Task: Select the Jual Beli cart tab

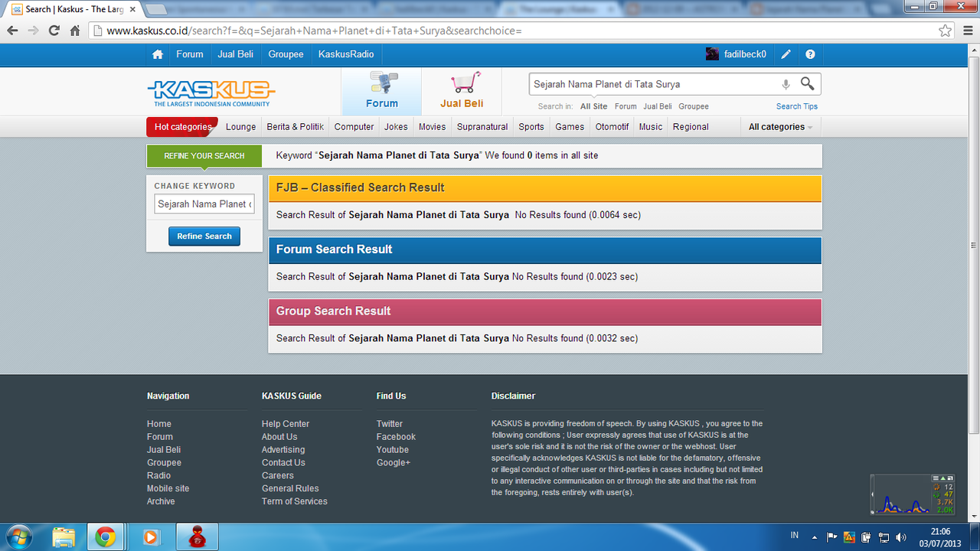Action: pyautogui.click(x=462, y=92)
